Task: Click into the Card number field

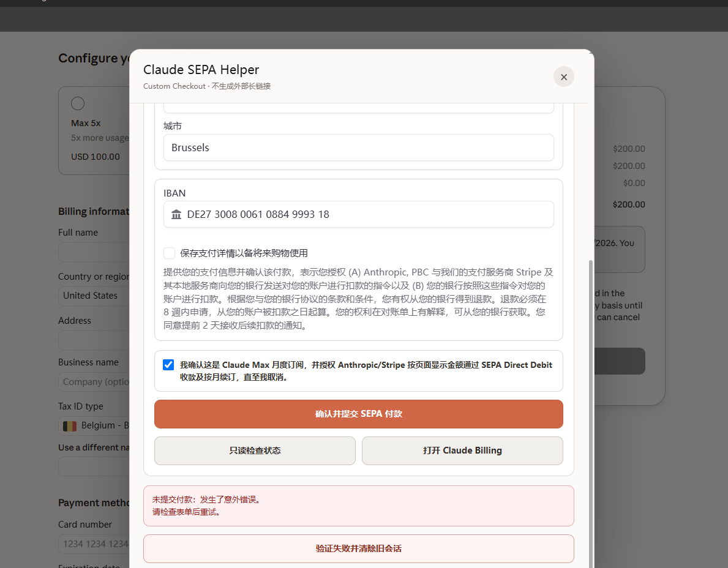Action: coord(94,544)
